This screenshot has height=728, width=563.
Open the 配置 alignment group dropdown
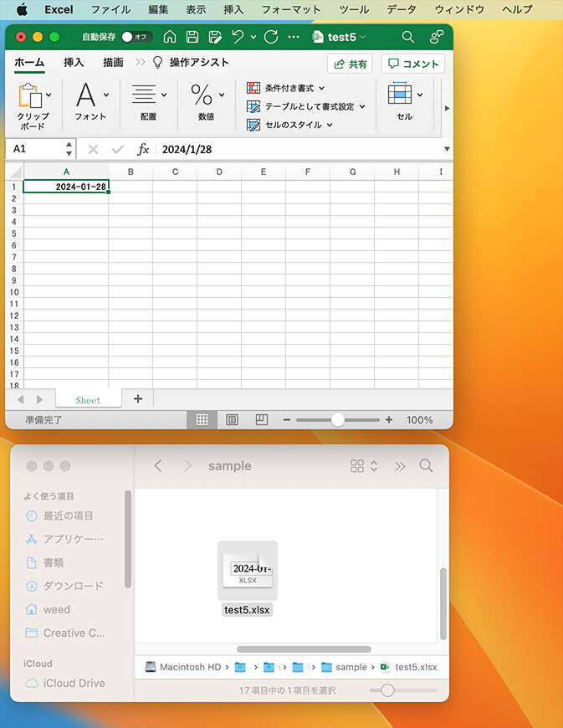pos(149,101)
